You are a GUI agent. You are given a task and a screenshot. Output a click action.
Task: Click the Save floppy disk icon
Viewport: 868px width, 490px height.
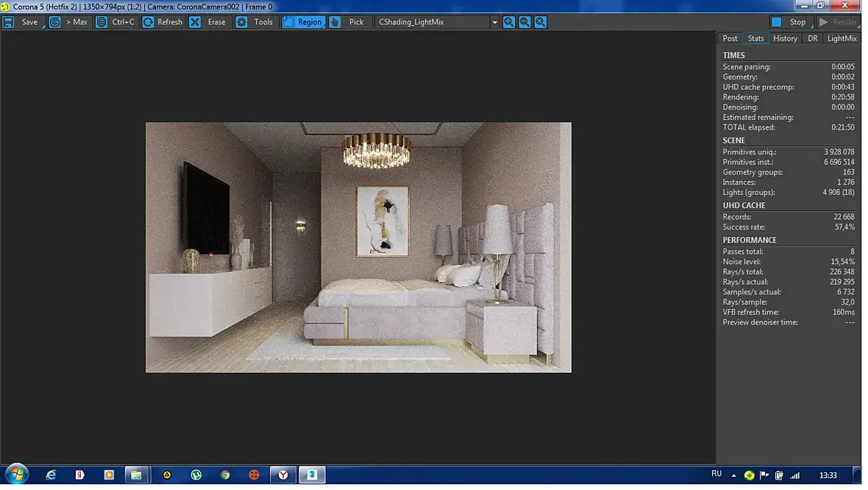(8, 22)
